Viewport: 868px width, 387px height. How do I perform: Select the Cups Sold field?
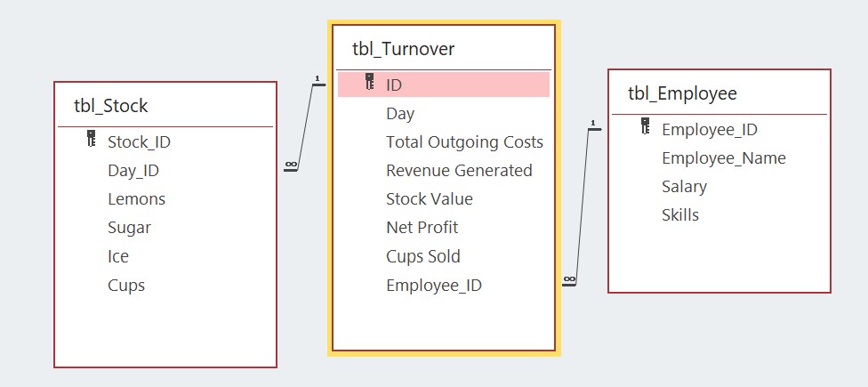[423, 256]
